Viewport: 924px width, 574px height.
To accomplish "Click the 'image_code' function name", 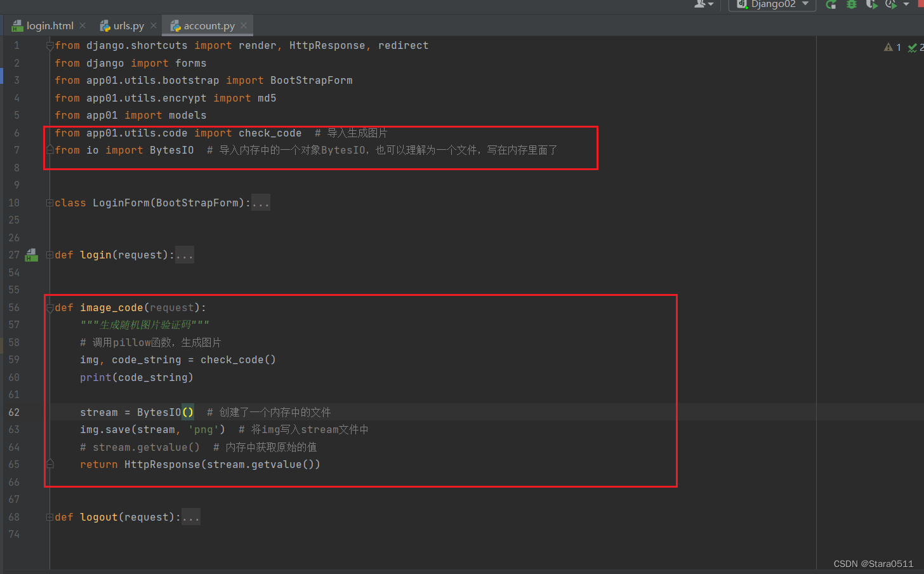I will (x=112, y=308).
